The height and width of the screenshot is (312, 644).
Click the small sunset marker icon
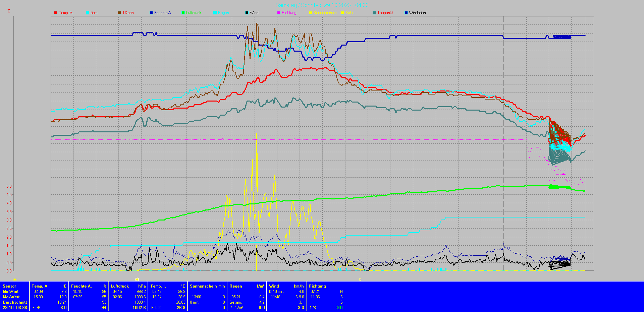pos(360,279)
